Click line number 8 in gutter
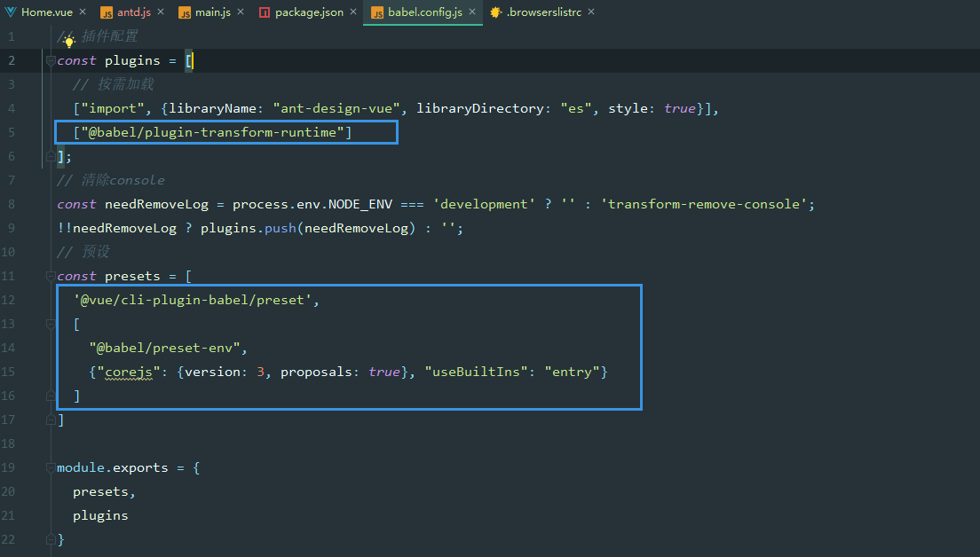The height and width of the screenshot is (557, 980). coord(12,204)
